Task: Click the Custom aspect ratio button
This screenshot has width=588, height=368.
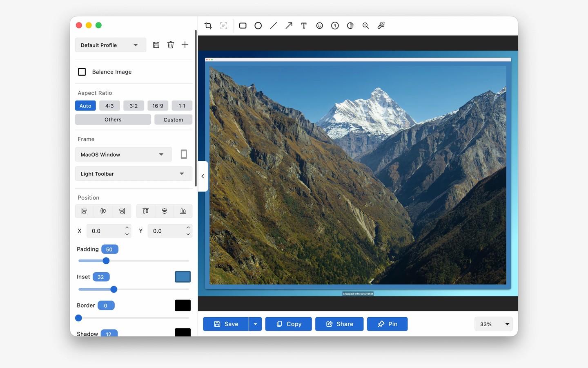Action: (173, 120)
